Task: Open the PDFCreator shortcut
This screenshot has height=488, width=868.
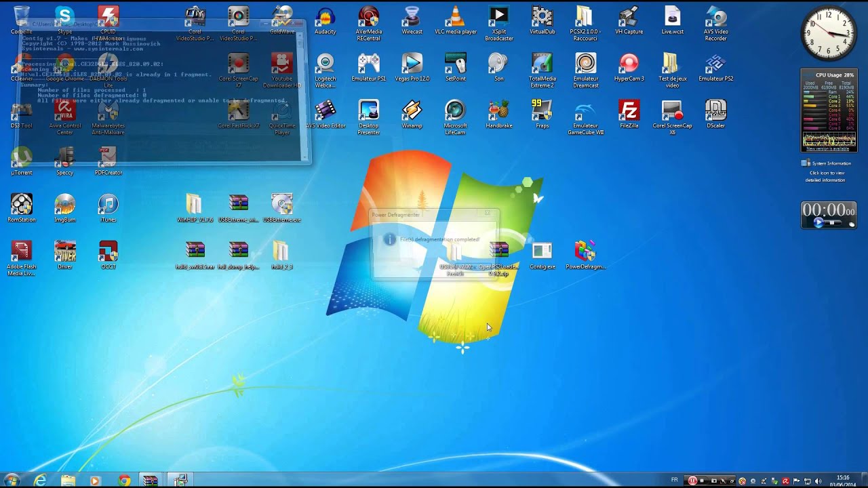Action: (x=108, y=161)
